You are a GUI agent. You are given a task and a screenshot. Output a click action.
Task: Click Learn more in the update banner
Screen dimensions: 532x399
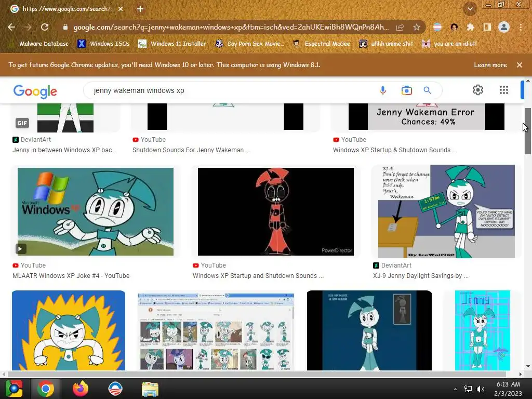click(x=490, y=65)
